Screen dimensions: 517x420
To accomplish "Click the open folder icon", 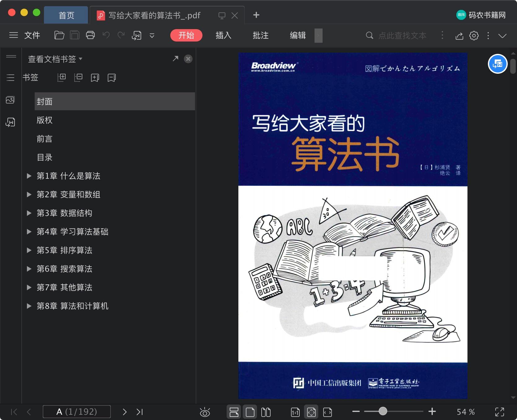I will (59, 35).
